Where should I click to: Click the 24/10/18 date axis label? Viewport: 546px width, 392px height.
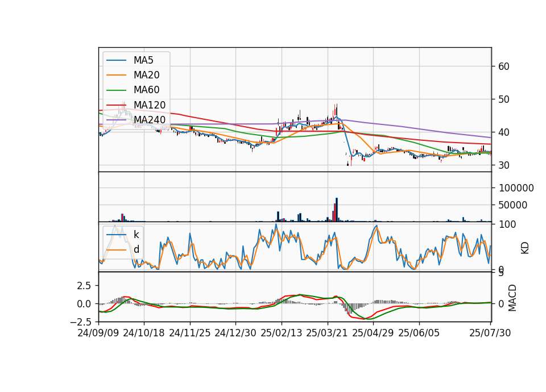(144, 333)
